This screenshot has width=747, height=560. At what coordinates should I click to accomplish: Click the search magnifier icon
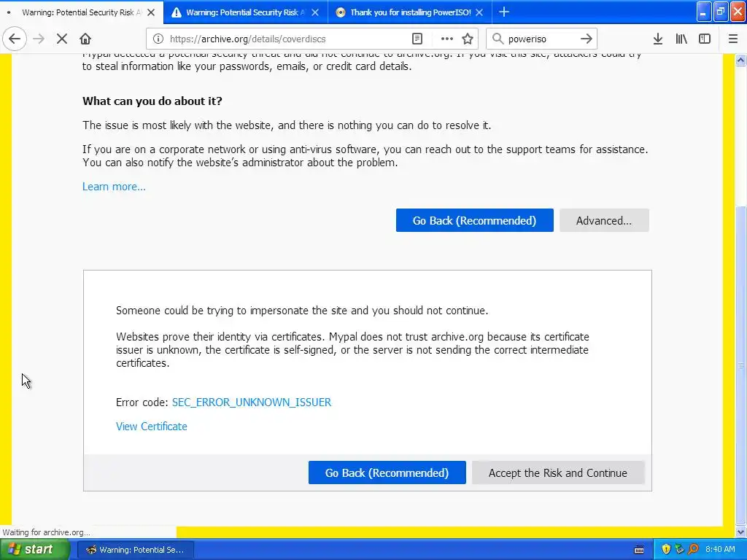click(498, 39)
